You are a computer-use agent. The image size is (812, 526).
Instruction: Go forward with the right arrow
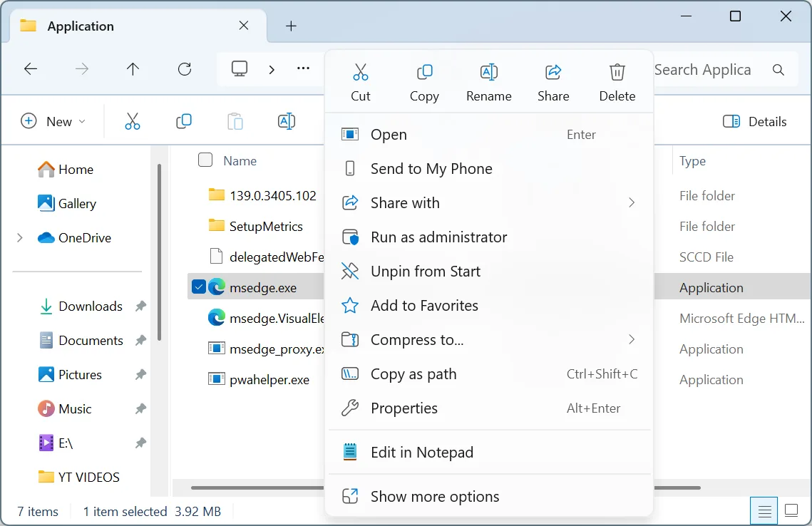click(x=82, y=69)
